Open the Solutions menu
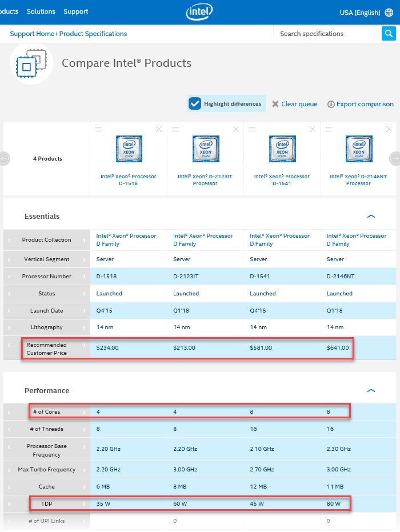The width and height of the screenshot is (400, 532). (x=41, y=11)
